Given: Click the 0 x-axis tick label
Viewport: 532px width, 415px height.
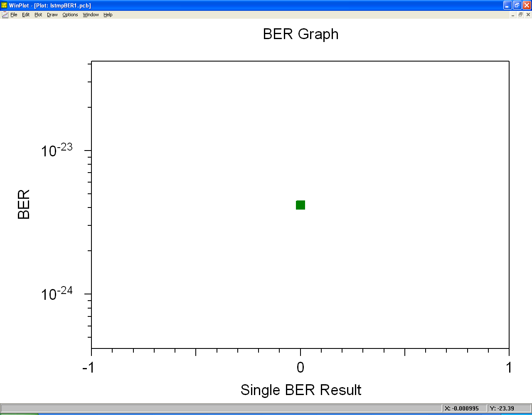Looking at the screenshot, I should click(300, 368).
